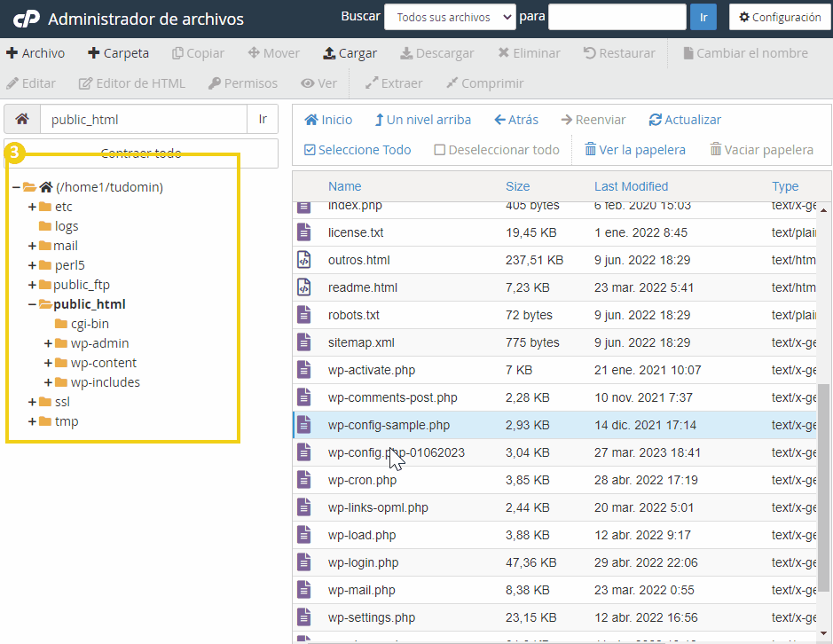Viewport: 833px width, 644px height.
Task: Click the Ver eye button
Action: [318, 83]
